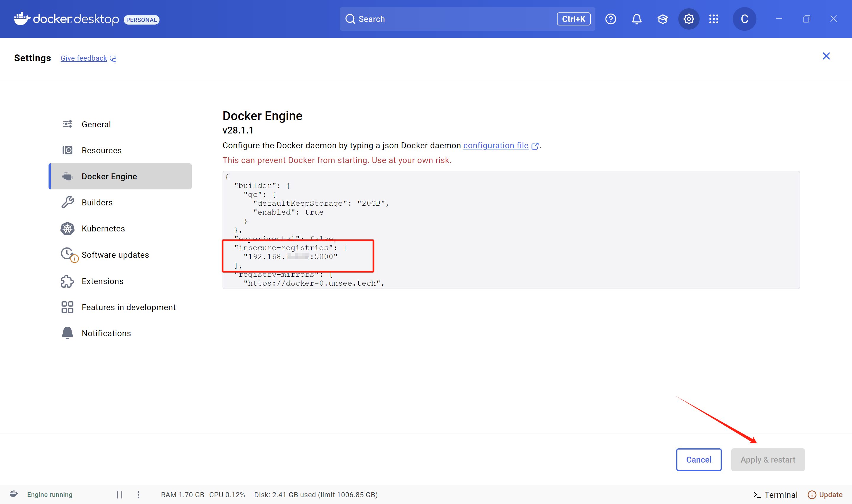The image size is (852, 504).
Task: Open the apps grid icon
Action: (714, 19)
